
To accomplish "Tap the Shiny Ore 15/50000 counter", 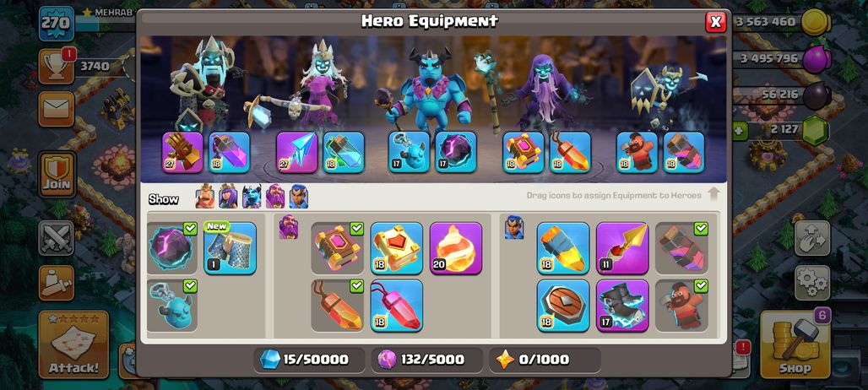I will coord(309,360).
